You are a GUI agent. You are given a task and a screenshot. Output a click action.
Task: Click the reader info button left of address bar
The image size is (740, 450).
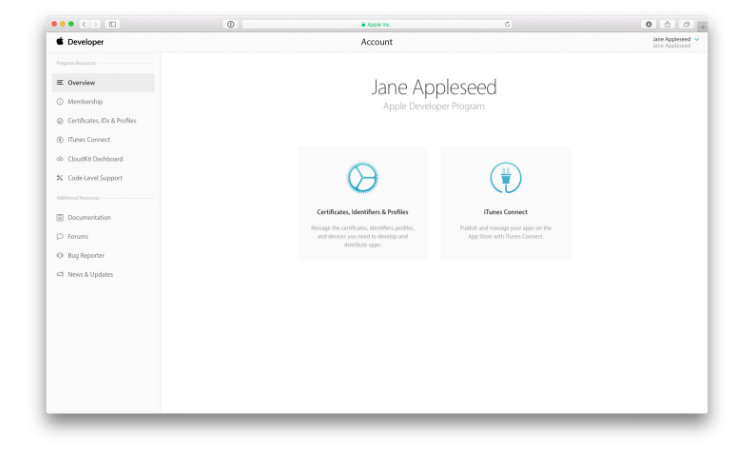[x=230, y=24]
